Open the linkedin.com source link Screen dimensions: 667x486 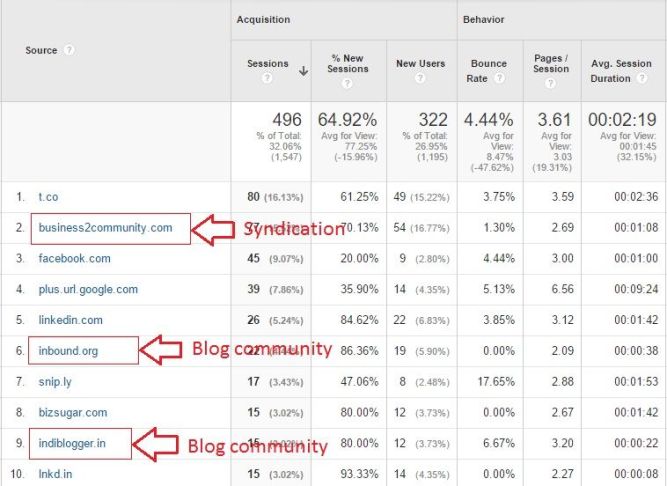71,320
